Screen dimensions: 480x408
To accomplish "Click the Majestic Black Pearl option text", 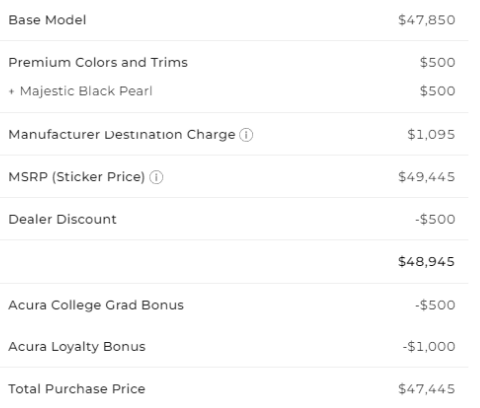I will [x=86, y=91].
